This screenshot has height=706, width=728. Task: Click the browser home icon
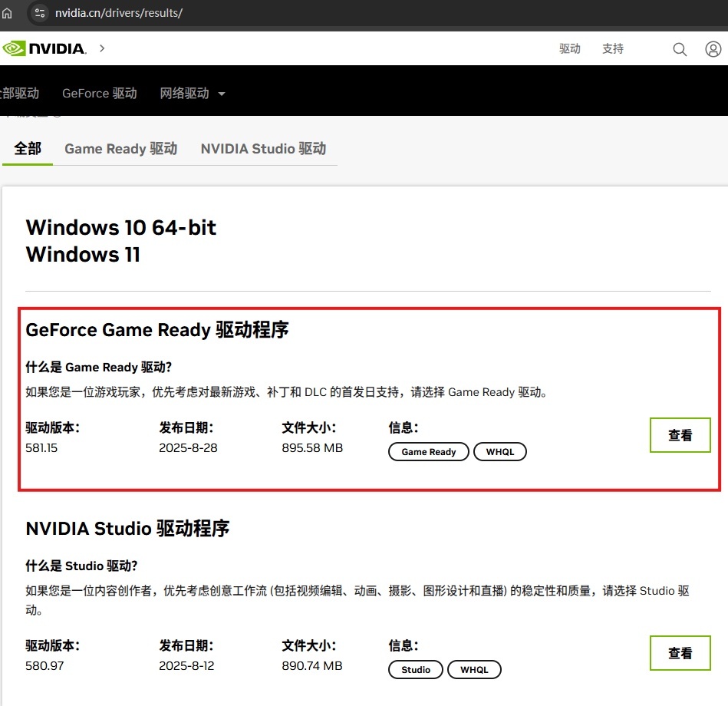click(7, 13)
